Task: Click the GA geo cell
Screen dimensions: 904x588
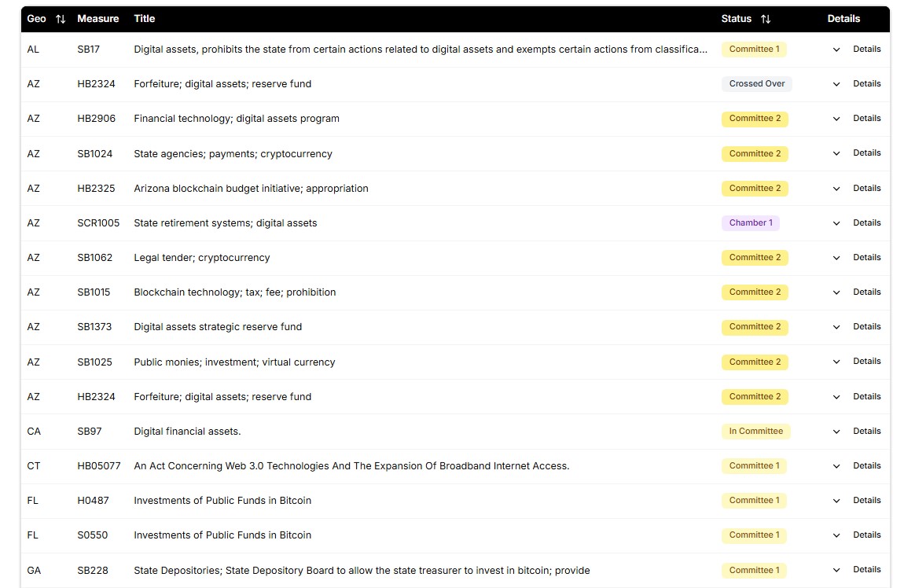Action: click(34, 570)
